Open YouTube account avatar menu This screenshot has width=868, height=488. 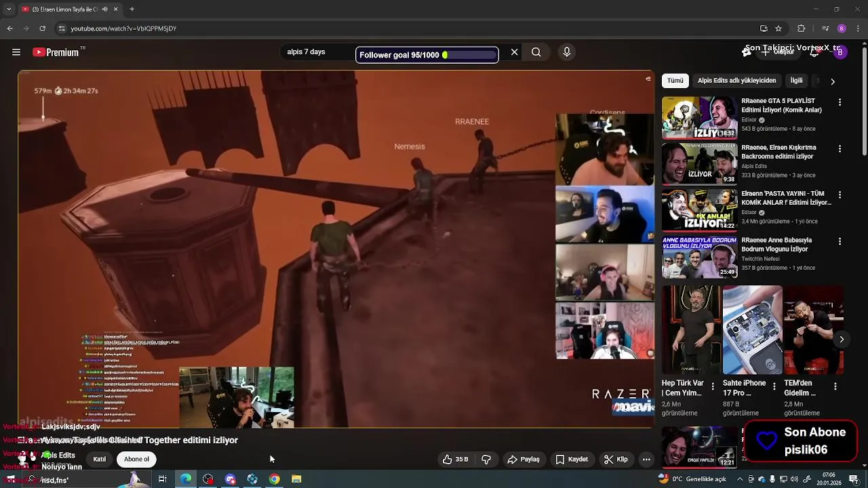(x=840, y=52)
